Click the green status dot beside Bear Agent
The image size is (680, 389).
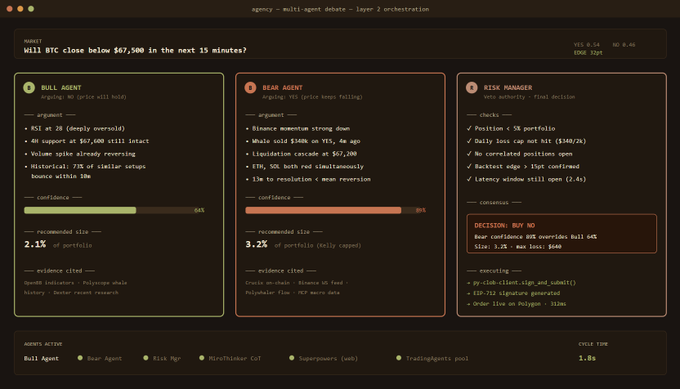80,358
